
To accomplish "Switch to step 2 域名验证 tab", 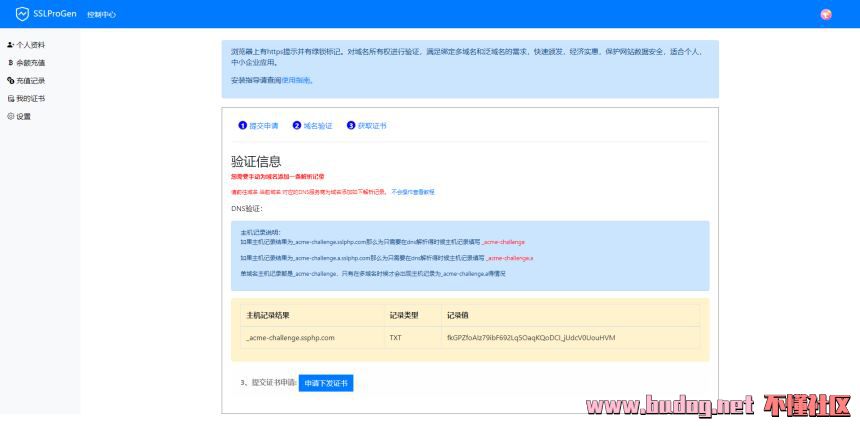I will point(313,126).
